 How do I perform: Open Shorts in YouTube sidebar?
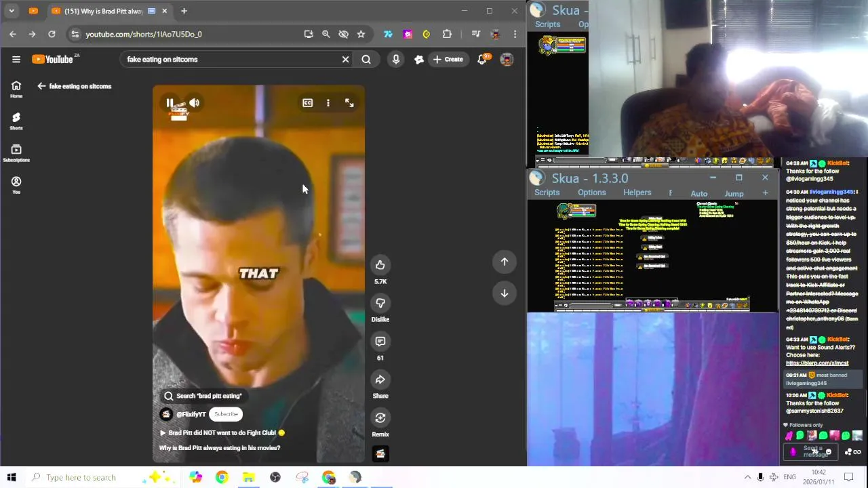click(16, 121)
